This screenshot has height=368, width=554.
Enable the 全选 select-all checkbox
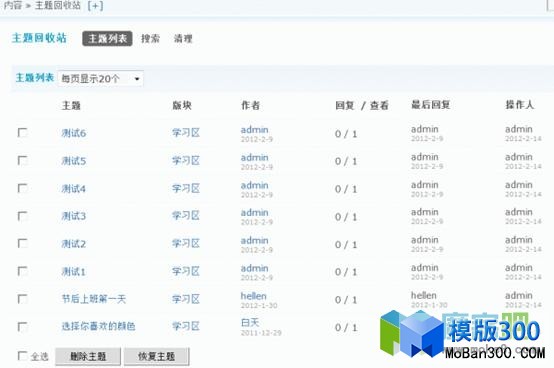(22, 356)
